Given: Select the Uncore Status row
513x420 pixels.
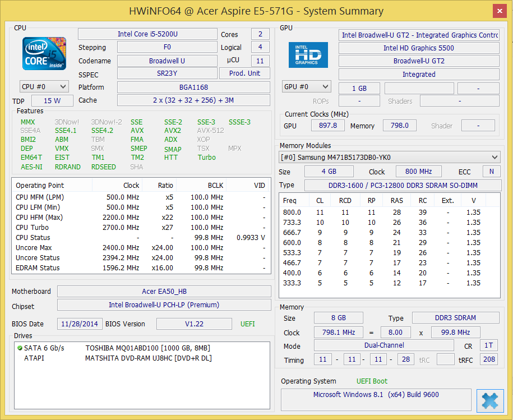Looking at the screenshot, I should pyautogui.click(x=141, y=258).
